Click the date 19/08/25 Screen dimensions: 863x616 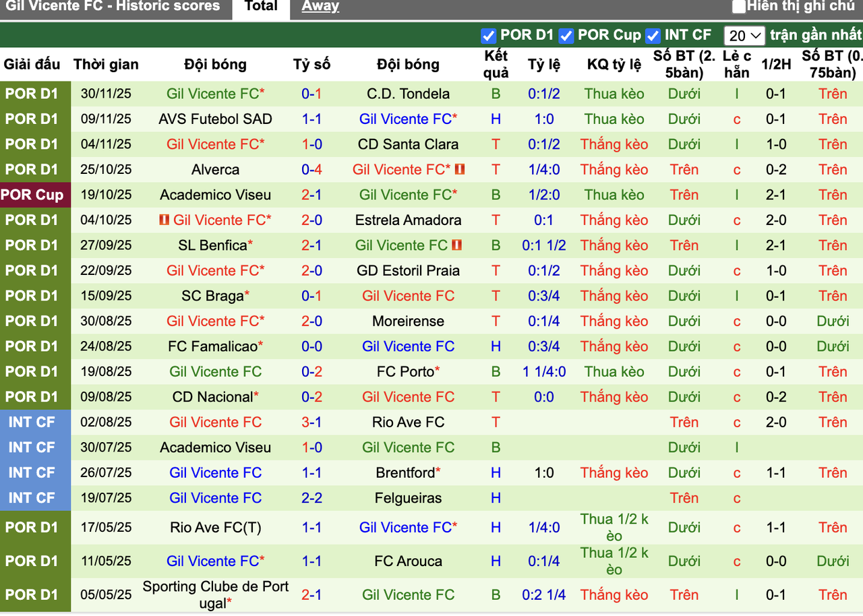coord(106,372)
